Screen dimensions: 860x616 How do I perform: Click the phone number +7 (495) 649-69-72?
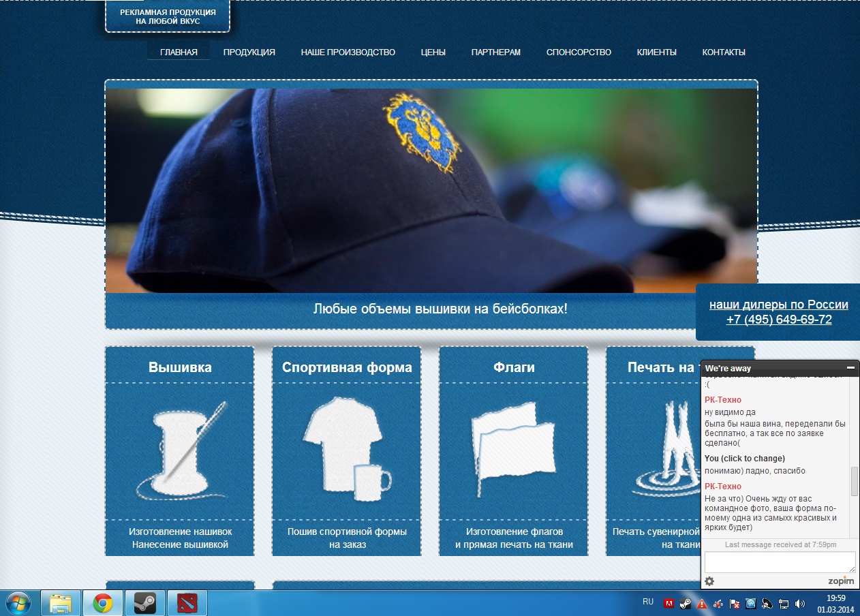point(779,320)
